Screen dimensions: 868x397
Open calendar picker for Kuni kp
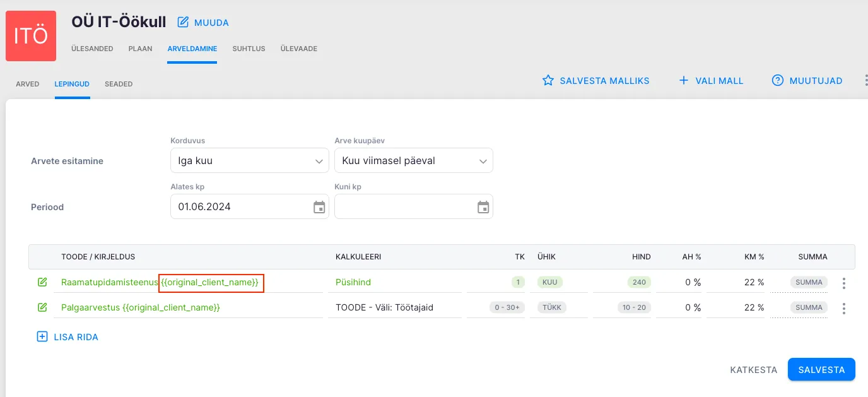pos(483,207)
